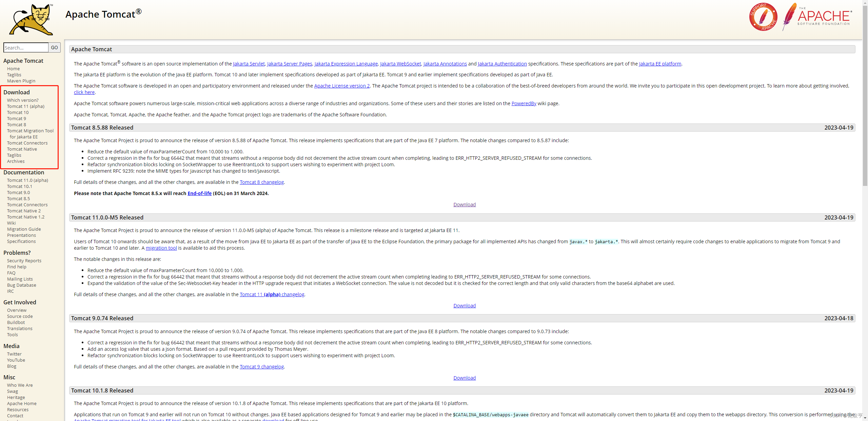Screen dimensions: 868x421
Task: Follow the Jakarta Server Pages link
Action: click(x=290, y=64)
